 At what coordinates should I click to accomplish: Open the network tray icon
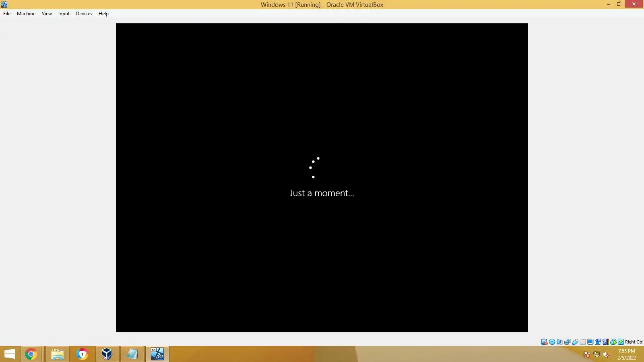tap(597, 354)
